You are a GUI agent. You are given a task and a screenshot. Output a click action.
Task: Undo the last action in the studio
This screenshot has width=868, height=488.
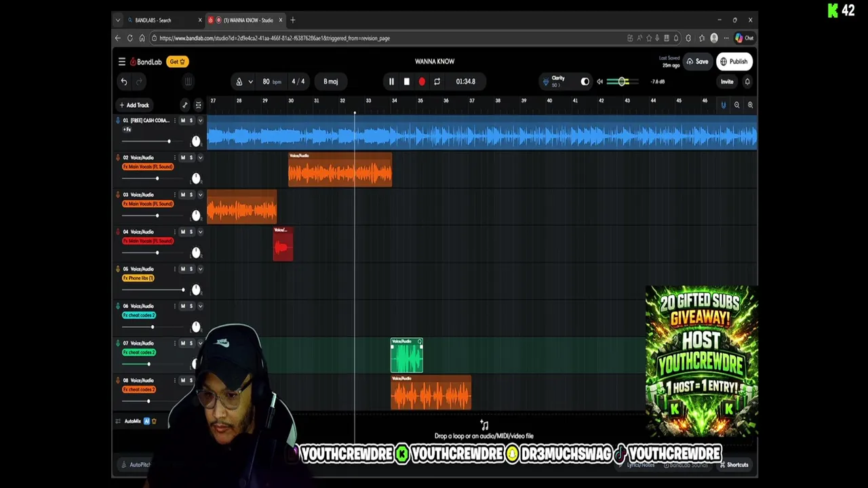coord(124,81)
